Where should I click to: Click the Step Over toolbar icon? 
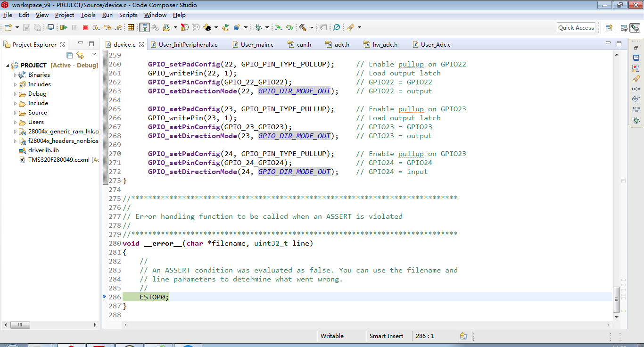pos(107,27)
